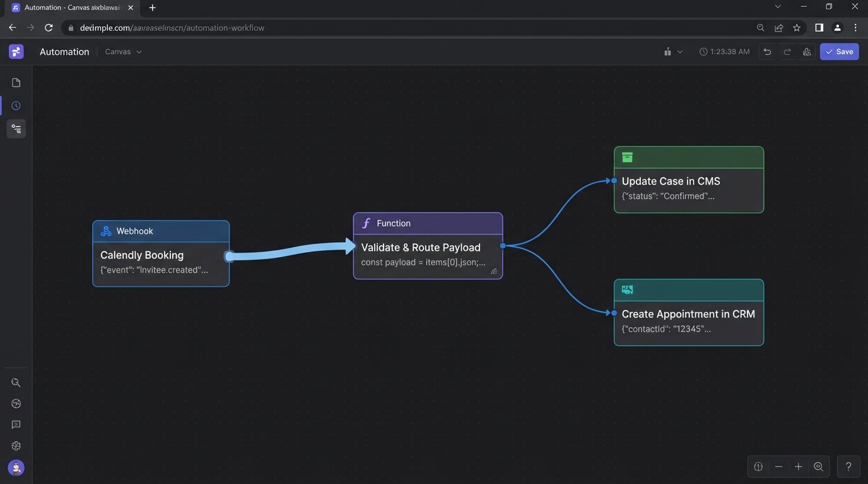Open settings via the gear icon

[16, 446]
